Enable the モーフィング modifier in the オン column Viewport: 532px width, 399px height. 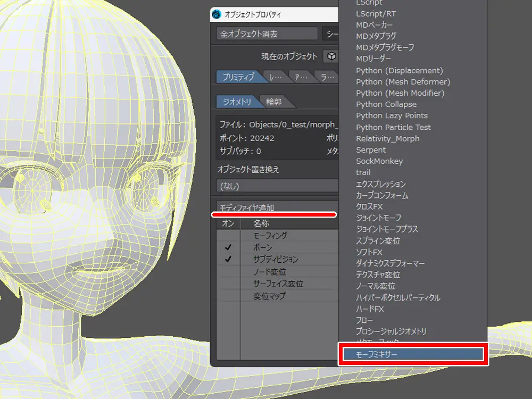228,236
